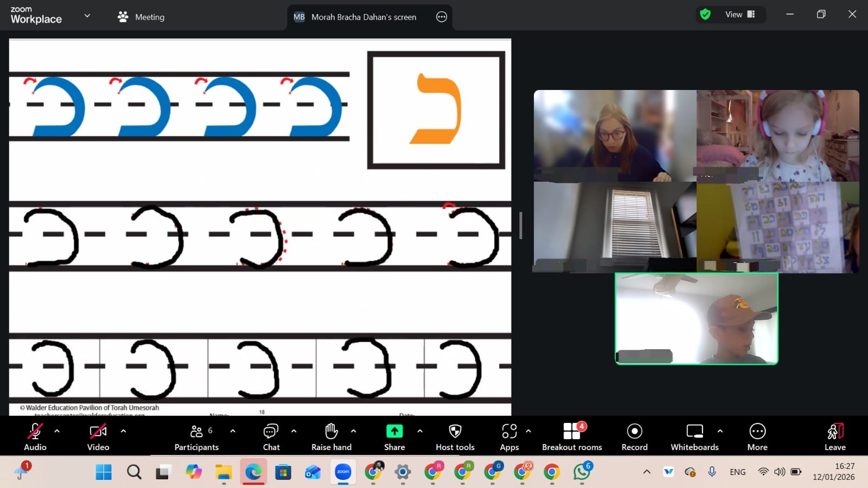The height and width of the screenshot is (488, 868).
Task: Open Breakout rooms
Action: coord(572,436)
